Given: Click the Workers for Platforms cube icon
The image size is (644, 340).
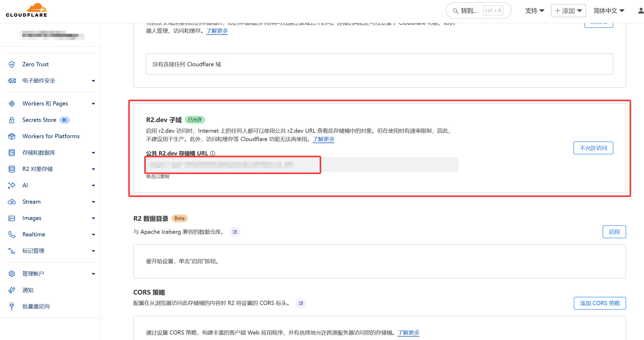Looking at the screenshot, I should 12,136.
